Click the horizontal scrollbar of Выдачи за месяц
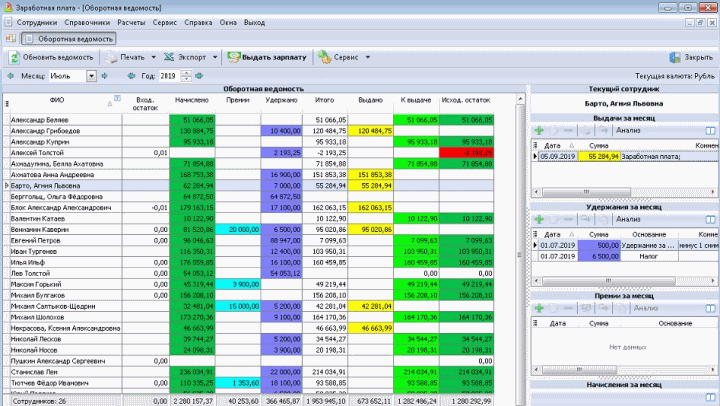The image size is (720, 406). pos(624,192)
